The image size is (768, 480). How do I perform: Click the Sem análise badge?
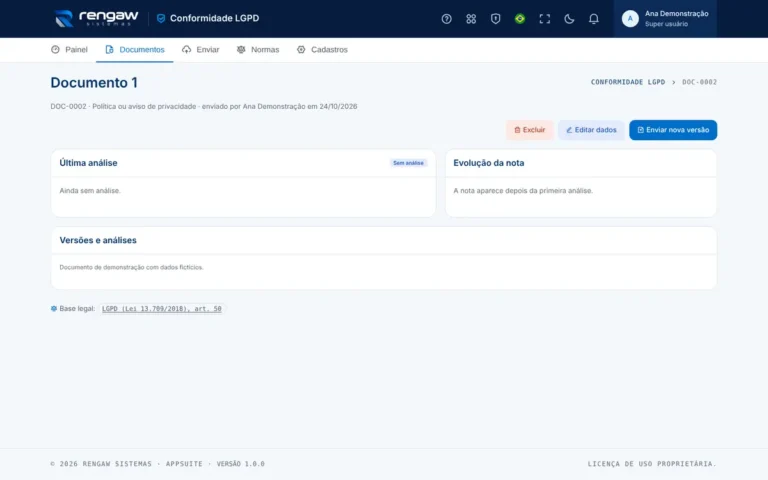tap(408, 163)
